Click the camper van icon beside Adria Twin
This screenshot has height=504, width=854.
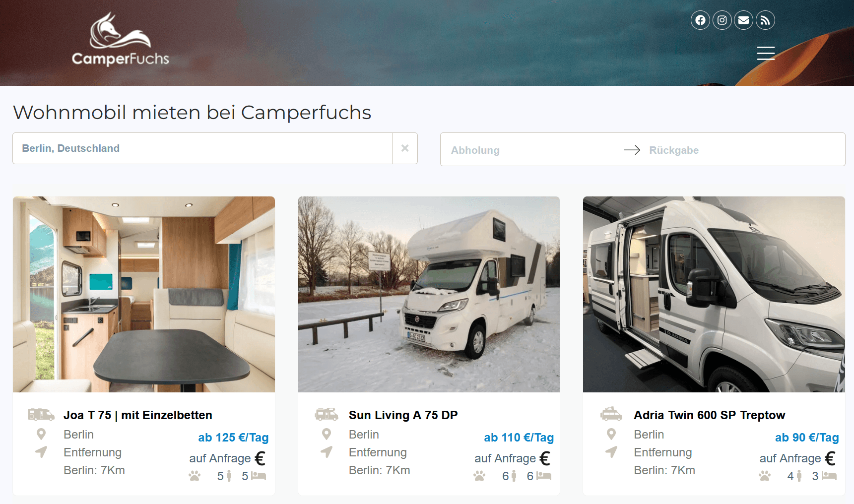[x=611, y=414]
